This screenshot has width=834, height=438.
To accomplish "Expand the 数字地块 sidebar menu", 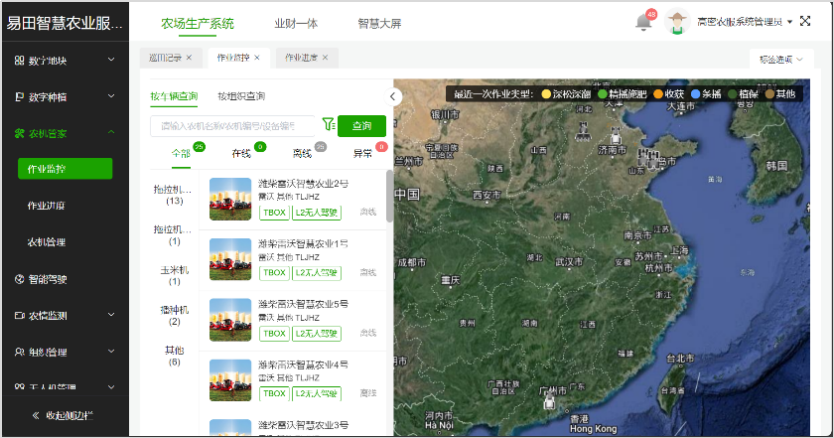I will pos(64,61).
